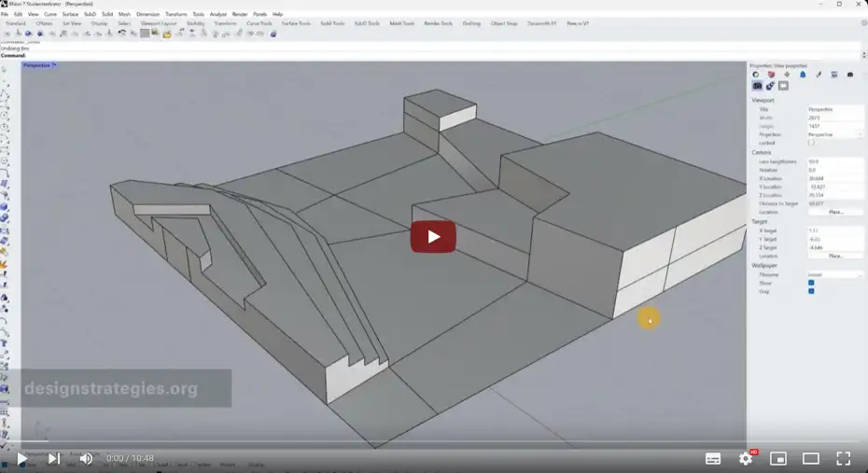Switch to the Mesh Tools tab
Viewport: 868px width, 473px height.
402,23
